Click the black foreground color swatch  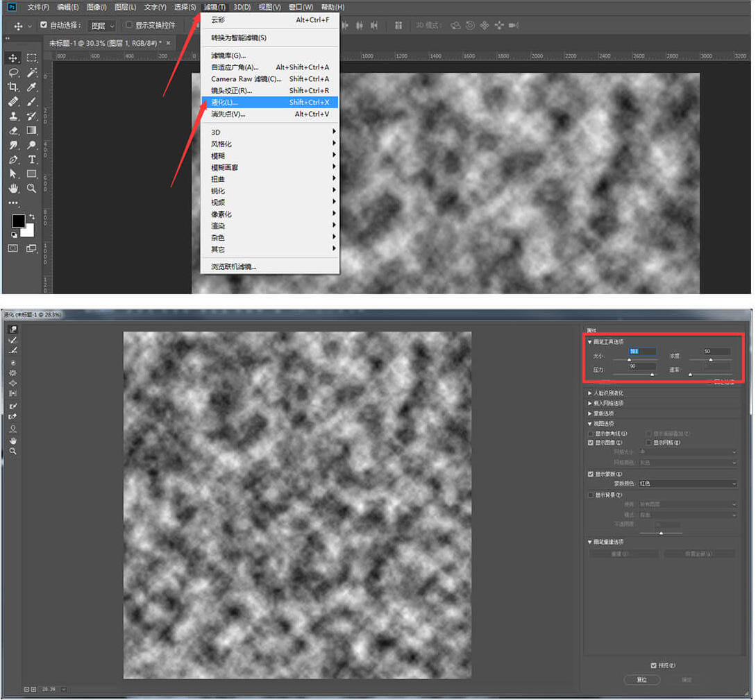(x=18, y=221)
